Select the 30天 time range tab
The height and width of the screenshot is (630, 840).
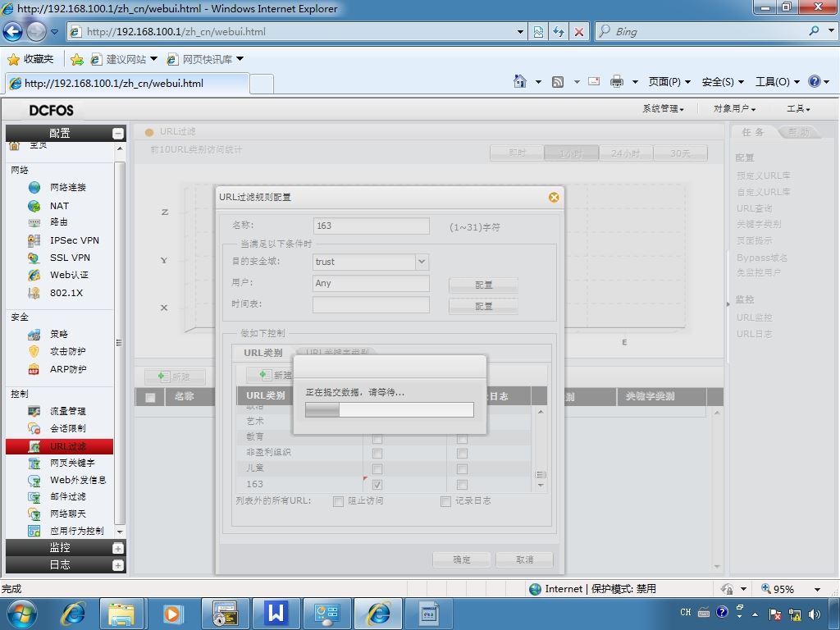pyautogui.click(x=680, y=153)
